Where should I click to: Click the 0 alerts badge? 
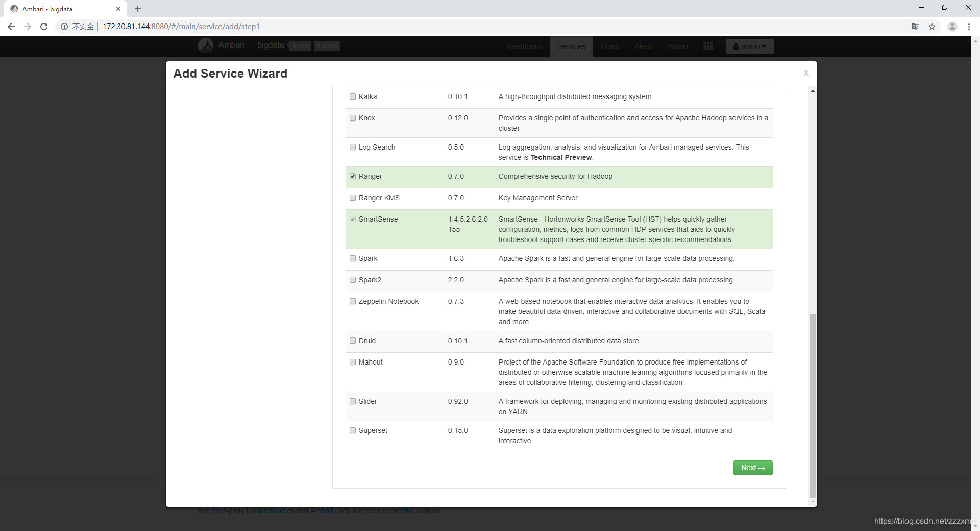coord(327,46)
